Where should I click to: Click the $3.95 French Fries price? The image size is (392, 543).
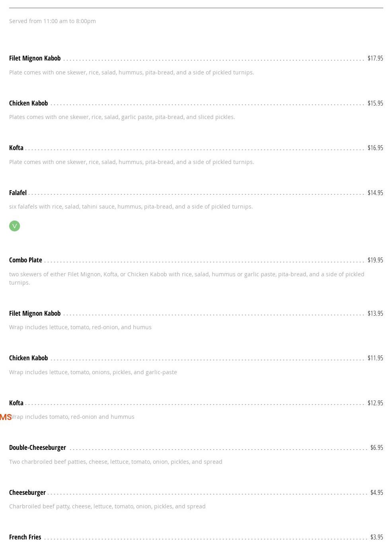click(x=376, y=537)
